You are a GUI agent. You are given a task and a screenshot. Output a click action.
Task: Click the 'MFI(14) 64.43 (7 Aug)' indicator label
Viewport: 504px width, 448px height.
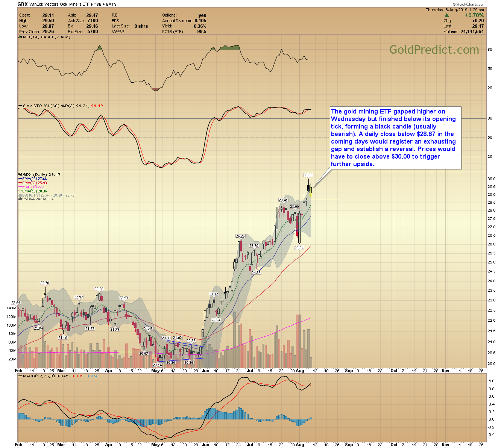click(x=44, y=37)
